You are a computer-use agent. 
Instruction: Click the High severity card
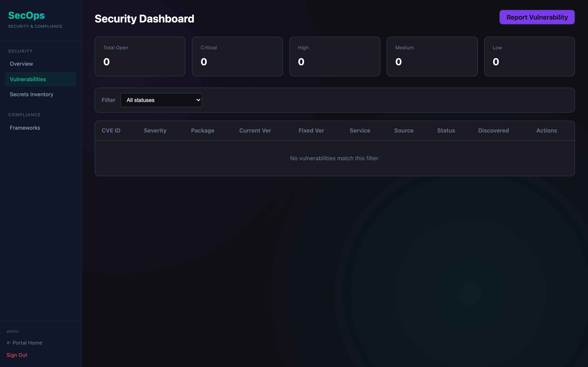pyautogui.click(x=335, y=56)
